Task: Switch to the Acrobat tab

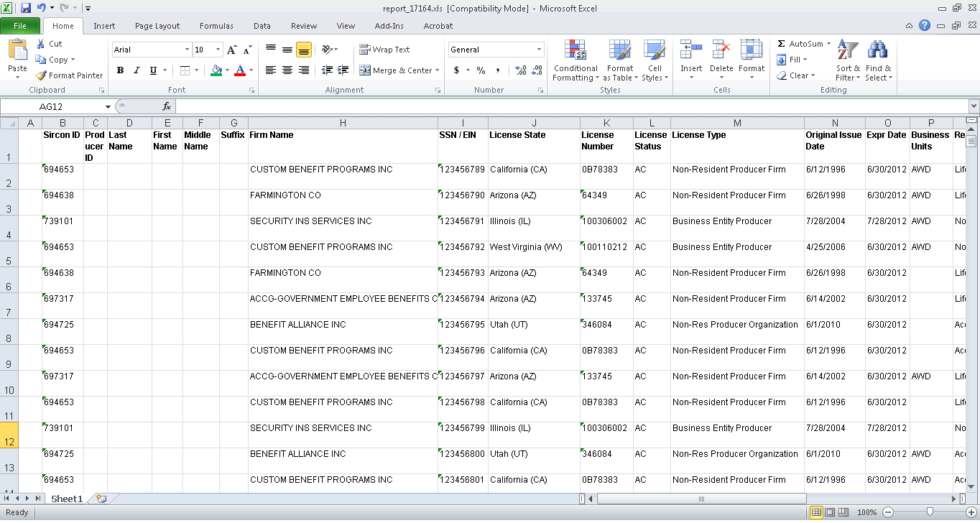Action: tap(438, 26)
